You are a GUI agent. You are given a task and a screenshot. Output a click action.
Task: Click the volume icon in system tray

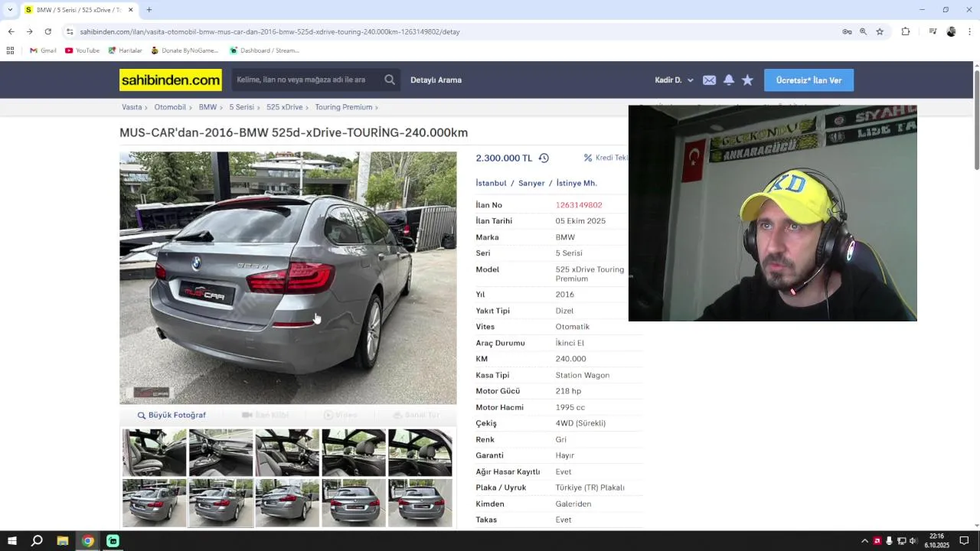click(913, 541)
